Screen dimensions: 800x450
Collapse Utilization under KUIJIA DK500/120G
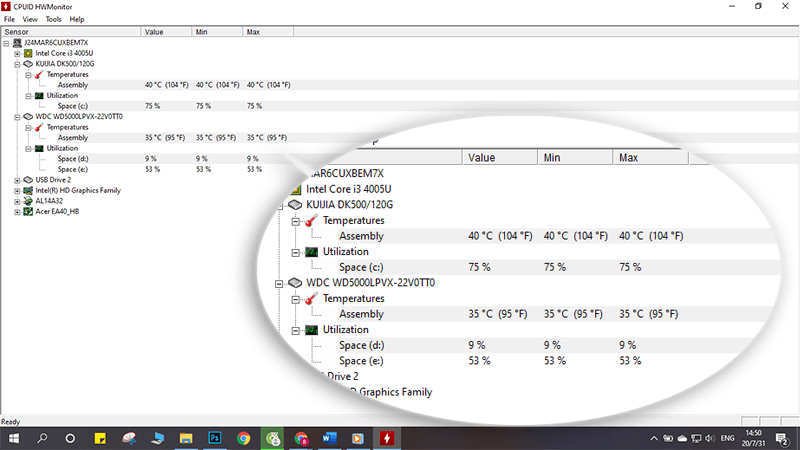point(29,96)
